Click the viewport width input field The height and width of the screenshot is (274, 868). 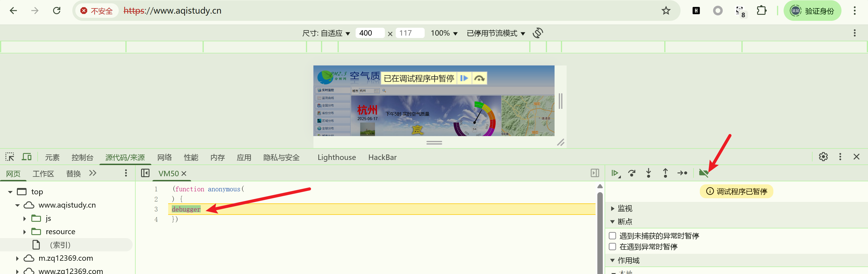pos(370,33)
